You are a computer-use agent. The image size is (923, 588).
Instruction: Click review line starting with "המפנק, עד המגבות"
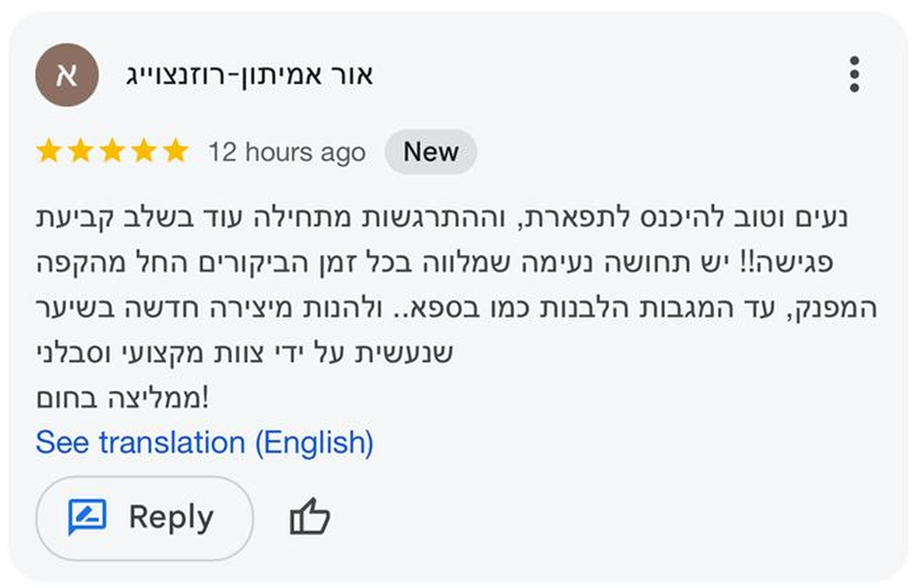point(456,308)
